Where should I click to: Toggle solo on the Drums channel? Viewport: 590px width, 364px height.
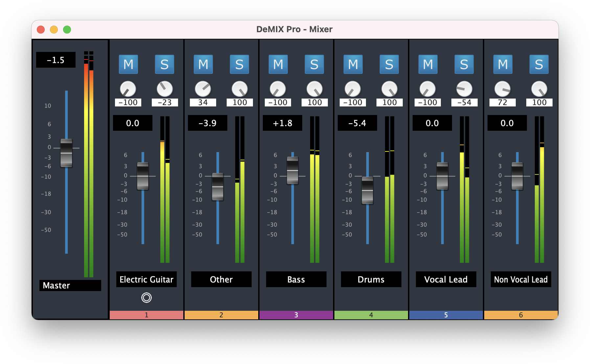pos(389,64)
